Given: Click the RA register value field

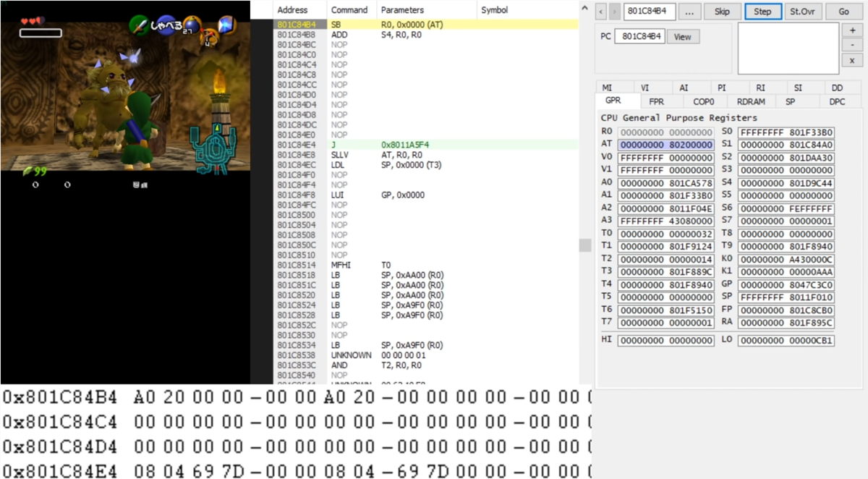Looking at the screenshot, I should click(x=786, y=322).
